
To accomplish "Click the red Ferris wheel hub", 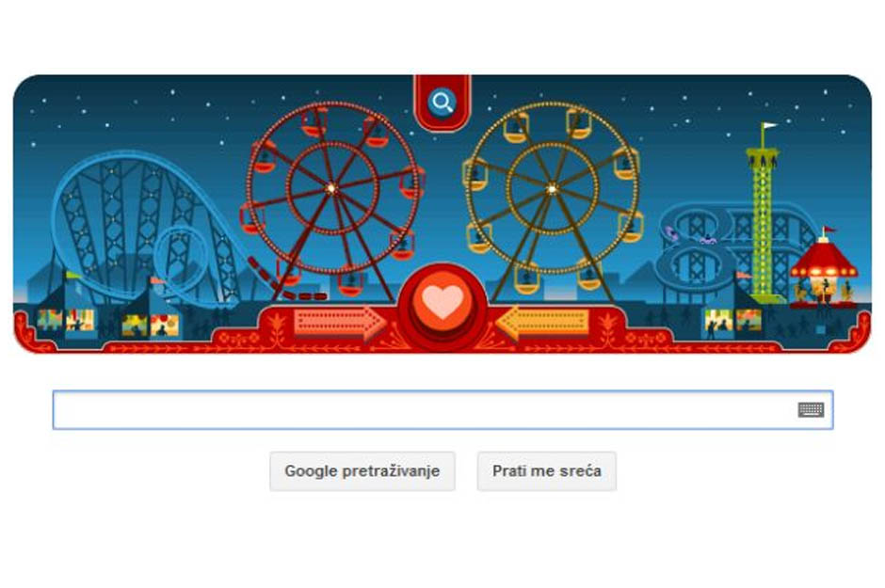I will pos(331,188).
